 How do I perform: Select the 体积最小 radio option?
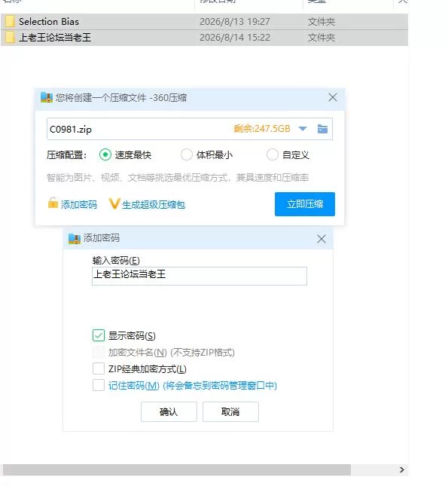[187, 154]
